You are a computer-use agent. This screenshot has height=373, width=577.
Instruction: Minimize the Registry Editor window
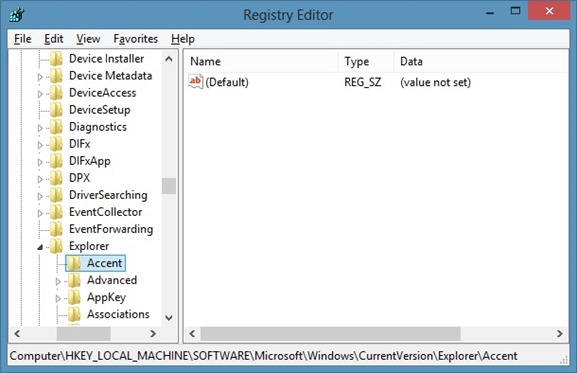pyautogui.click(x=490, y=12)
